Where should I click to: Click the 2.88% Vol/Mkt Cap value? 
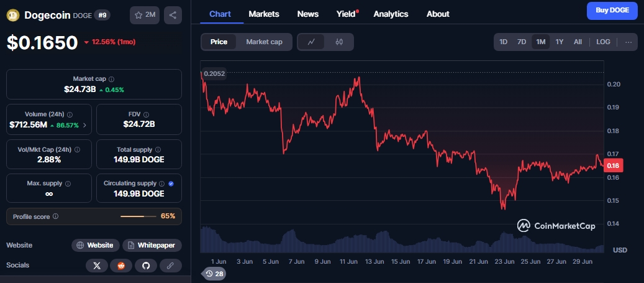(49, 160)
